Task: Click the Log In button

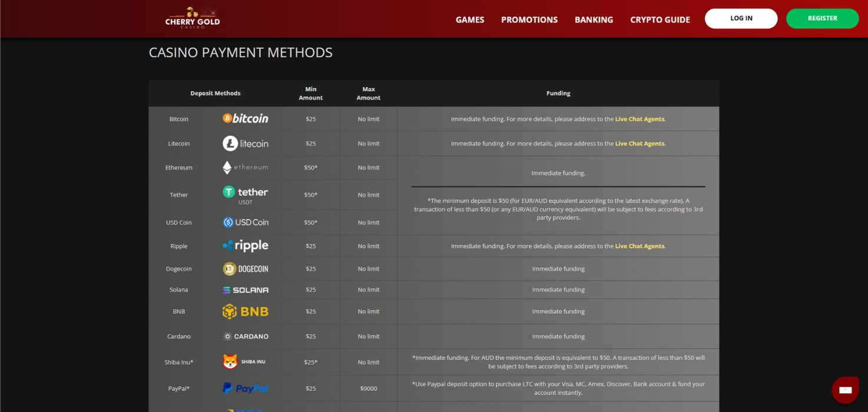Action: coord(741,18)
